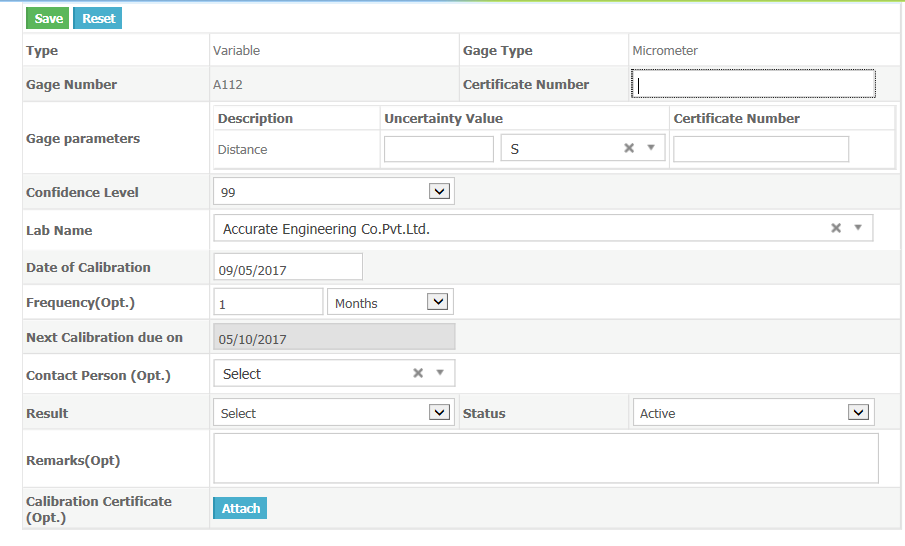Expand the Contact Person dropdown arrow
Image resolution: width=905 pixels, height=546 pixels.
[x=440, y=373]
